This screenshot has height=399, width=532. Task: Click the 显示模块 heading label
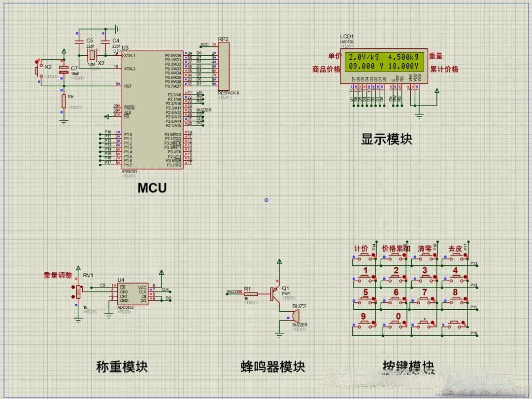click(x=387, y=139)
